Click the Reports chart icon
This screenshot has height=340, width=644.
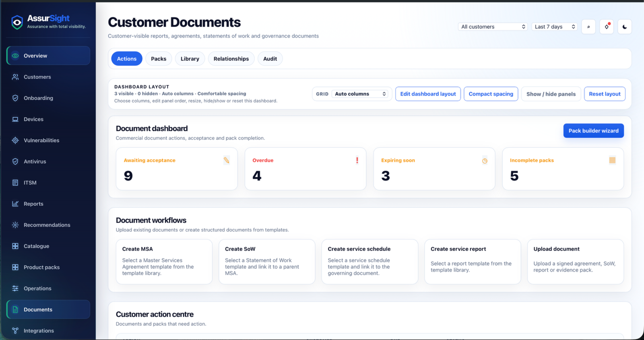point(15,204)
